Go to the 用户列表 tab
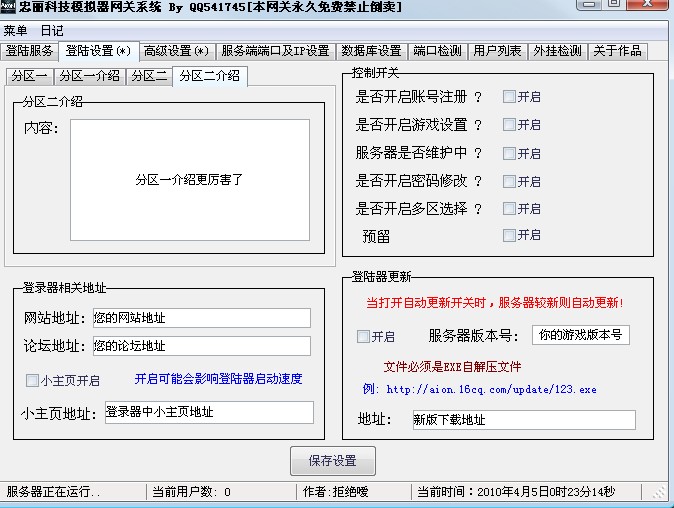The image size is (674, 508). 497,51
